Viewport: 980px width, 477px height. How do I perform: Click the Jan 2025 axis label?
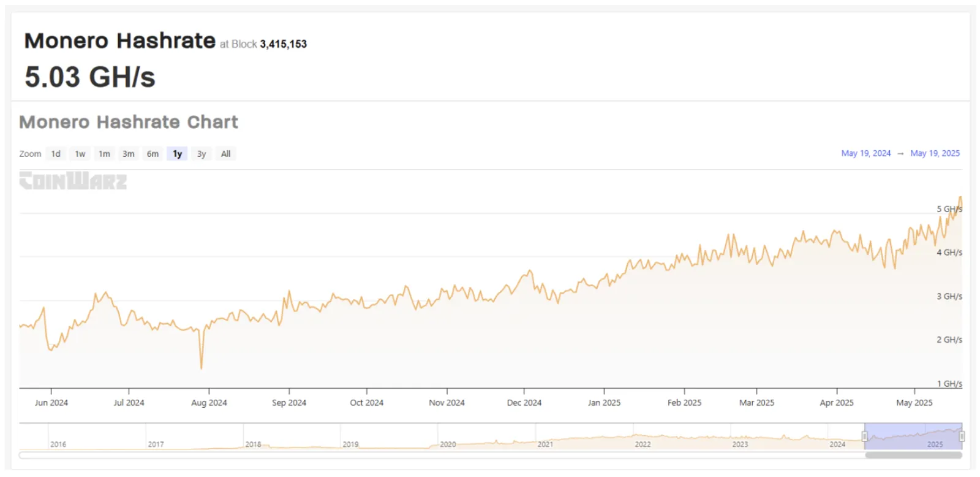click(x=604, y=403)
